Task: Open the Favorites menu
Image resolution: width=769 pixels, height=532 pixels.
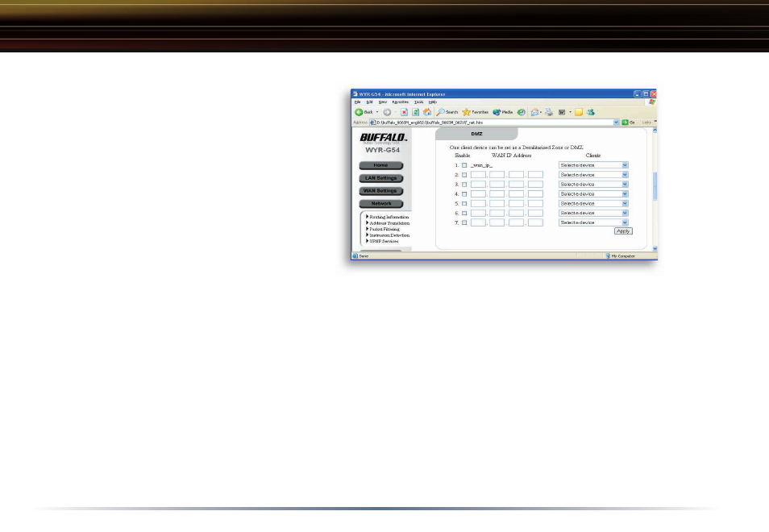Action: coord(400,102)
